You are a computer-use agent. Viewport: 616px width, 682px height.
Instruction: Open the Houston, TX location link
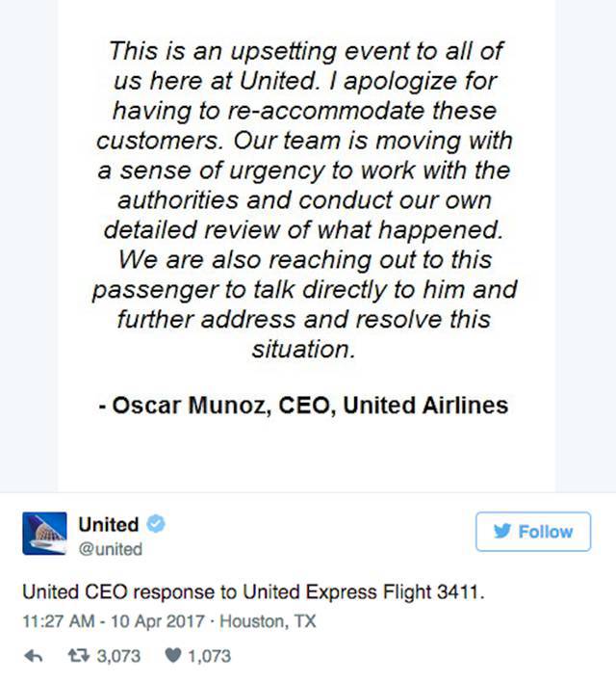(x=268, y=621)
